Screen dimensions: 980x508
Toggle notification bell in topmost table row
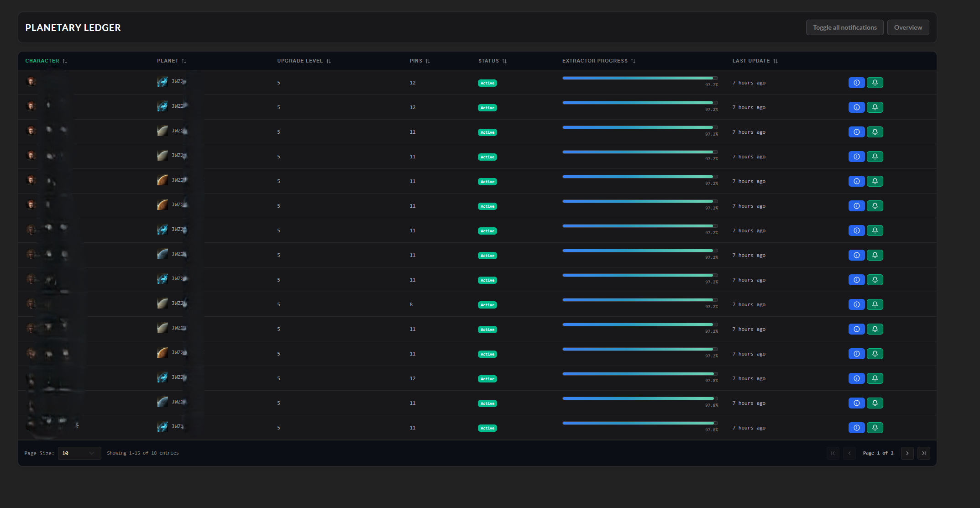click(875, 83)
